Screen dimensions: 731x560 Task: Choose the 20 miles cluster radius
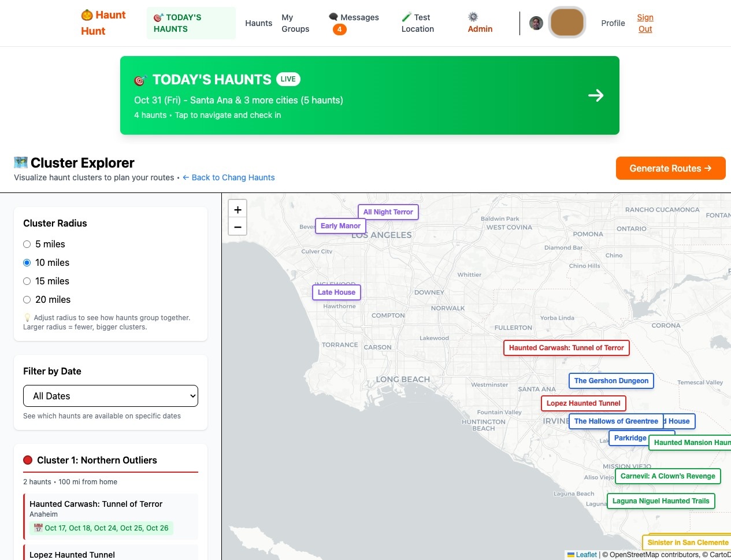(27, 299)
